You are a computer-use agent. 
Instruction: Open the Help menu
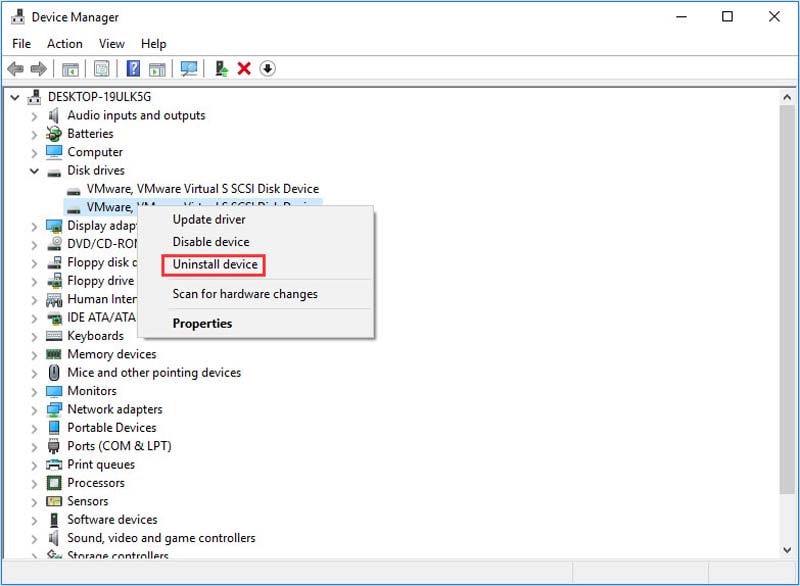click(154, 44)
